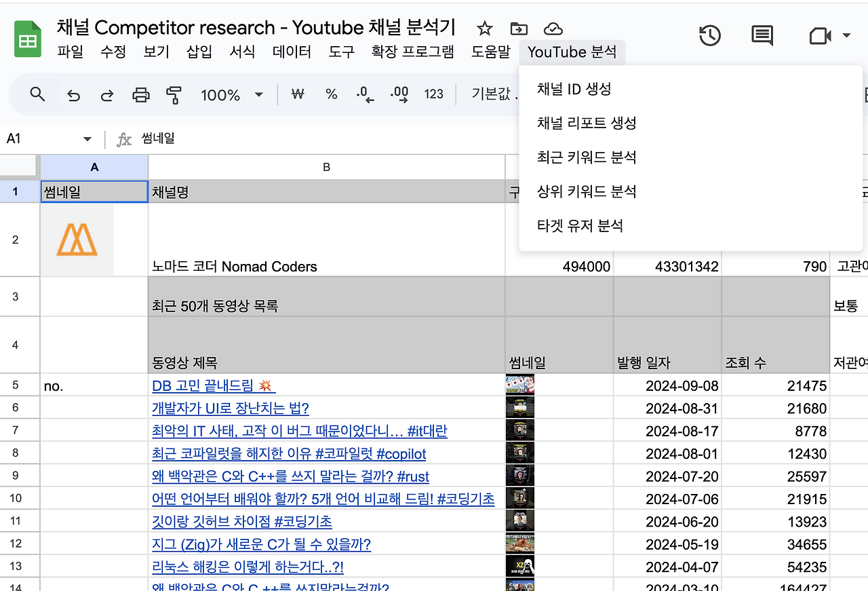Screen dimensions: 868x591
Task: Select the Paint format tool
Action: tap(174, 94)
